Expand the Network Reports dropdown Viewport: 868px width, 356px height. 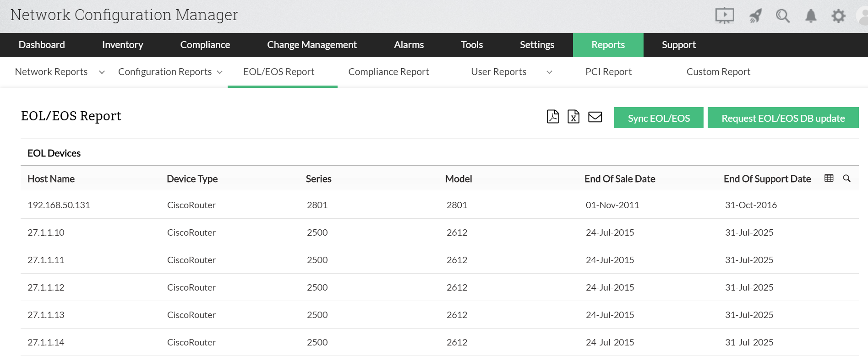tap(102, 72)
